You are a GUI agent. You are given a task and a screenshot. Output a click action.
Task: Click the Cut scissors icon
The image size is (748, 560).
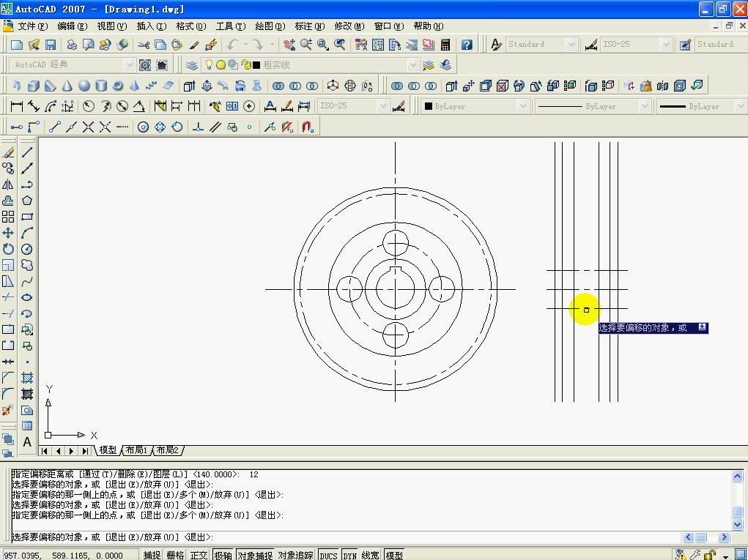click(143, 45)
